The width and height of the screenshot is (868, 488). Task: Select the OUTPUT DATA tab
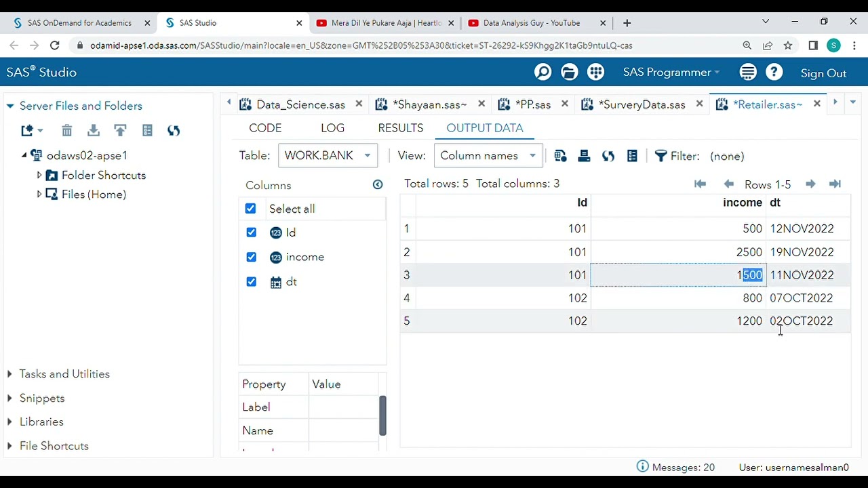pos(485,128)
